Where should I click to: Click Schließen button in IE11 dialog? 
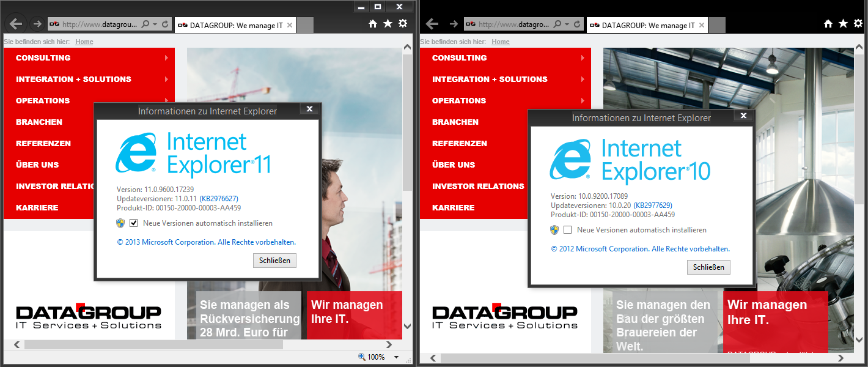(x=275, y=261)
